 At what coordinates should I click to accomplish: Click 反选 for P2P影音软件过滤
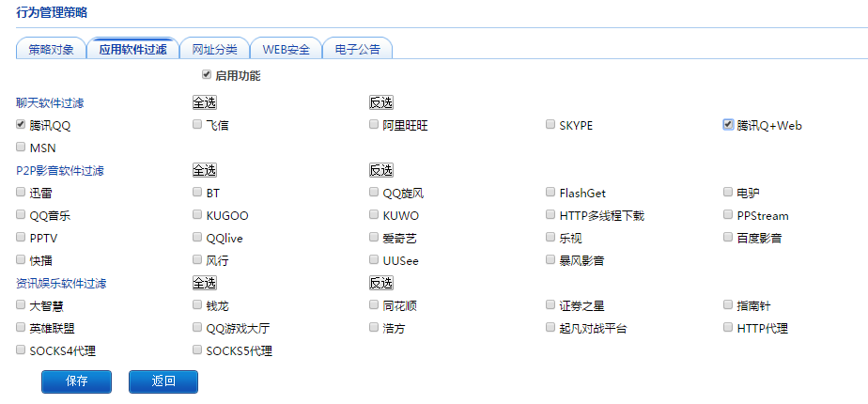click(x=380, y=170)
